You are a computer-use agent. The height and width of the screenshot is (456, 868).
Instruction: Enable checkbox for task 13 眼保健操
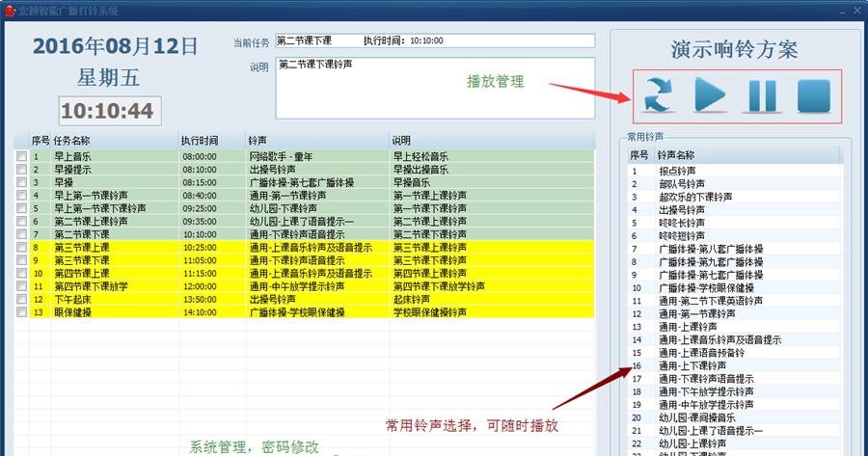[21, 312]
